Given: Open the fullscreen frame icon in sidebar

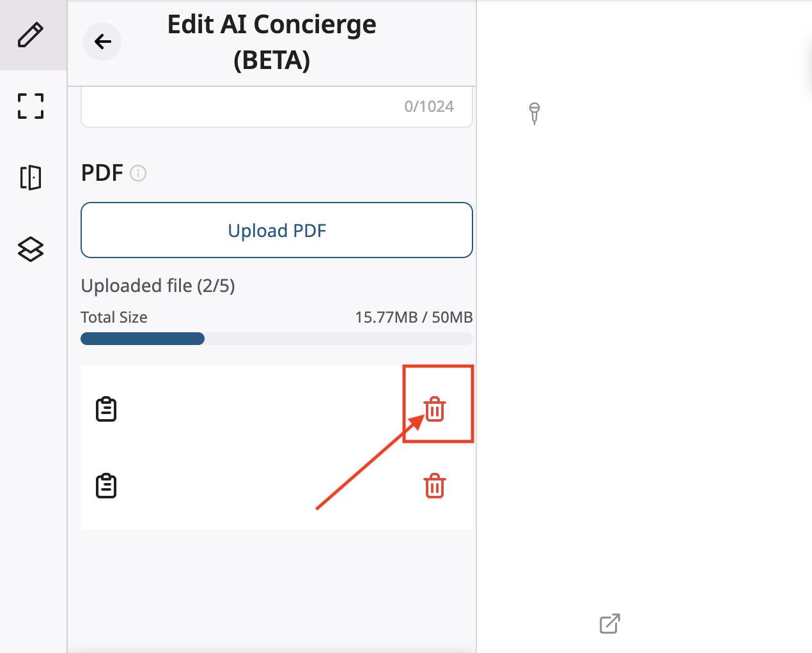Looking at the screenshot, I should coord(31,106).
